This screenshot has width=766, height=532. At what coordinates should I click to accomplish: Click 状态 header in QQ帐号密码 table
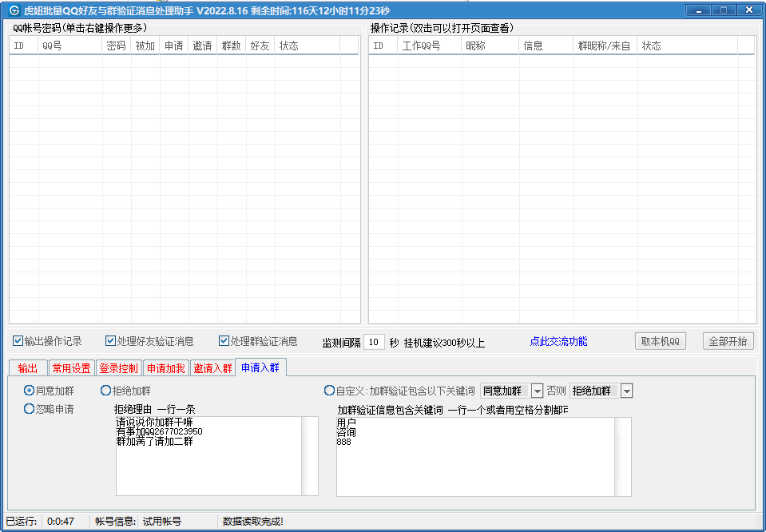308,46
